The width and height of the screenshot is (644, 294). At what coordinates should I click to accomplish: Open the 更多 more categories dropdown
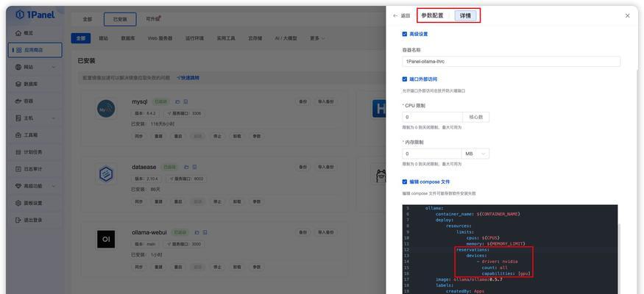click(x=317, y=38)
